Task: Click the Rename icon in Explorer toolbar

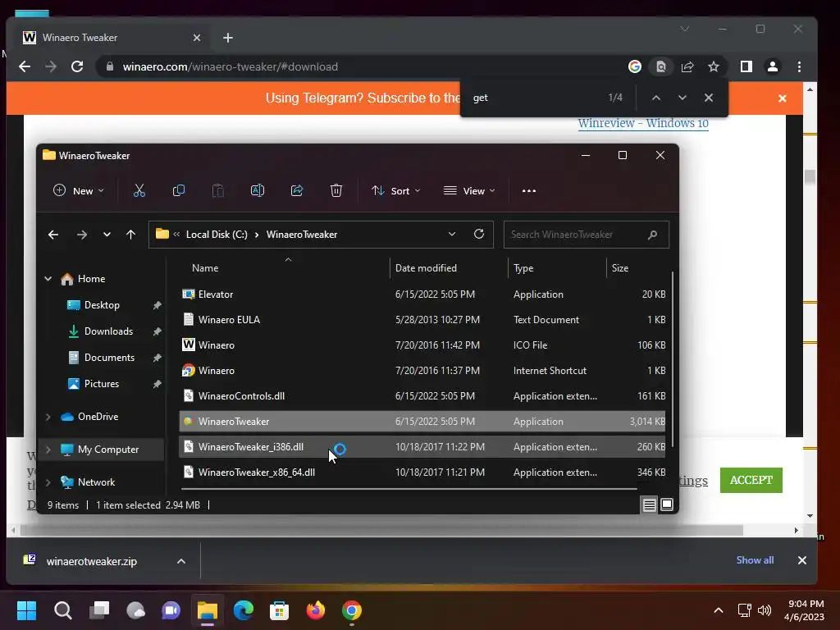Action: (257, 190)
